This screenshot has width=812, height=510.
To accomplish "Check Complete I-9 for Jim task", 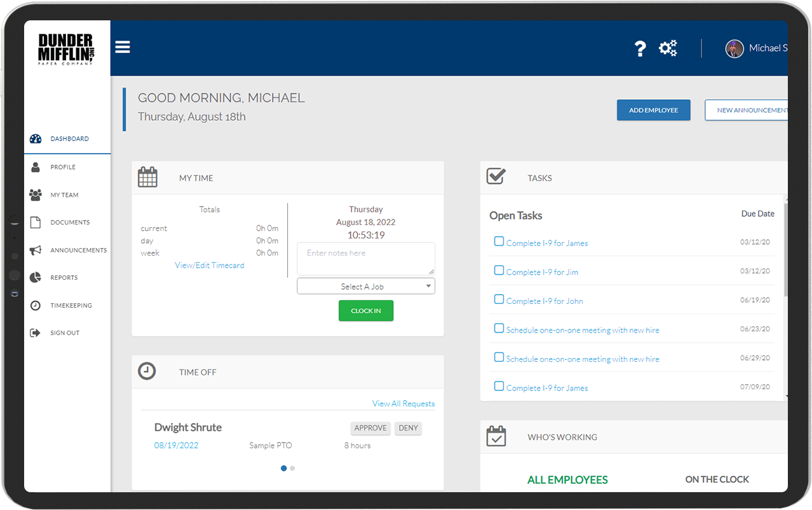I will pos(499,270).
